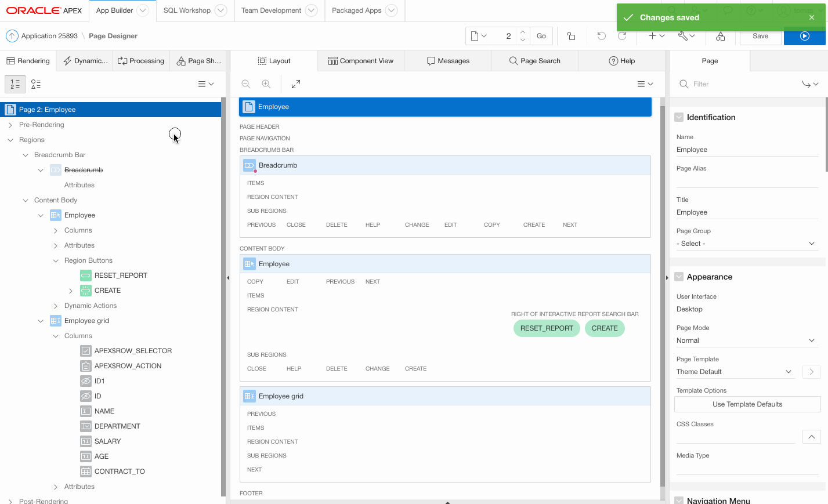The width and height of the screenshot is (828, 504).
Task: Collapse the Identification section
Action: coord(679,117)
